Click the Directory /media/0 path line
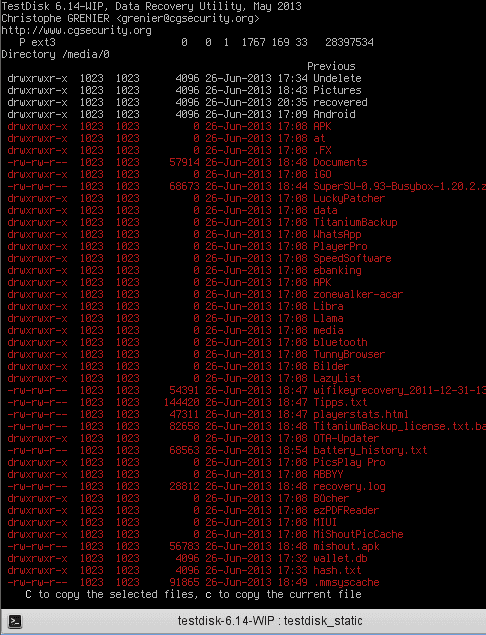This screenshot has height=635, width=486. [55, 54]
